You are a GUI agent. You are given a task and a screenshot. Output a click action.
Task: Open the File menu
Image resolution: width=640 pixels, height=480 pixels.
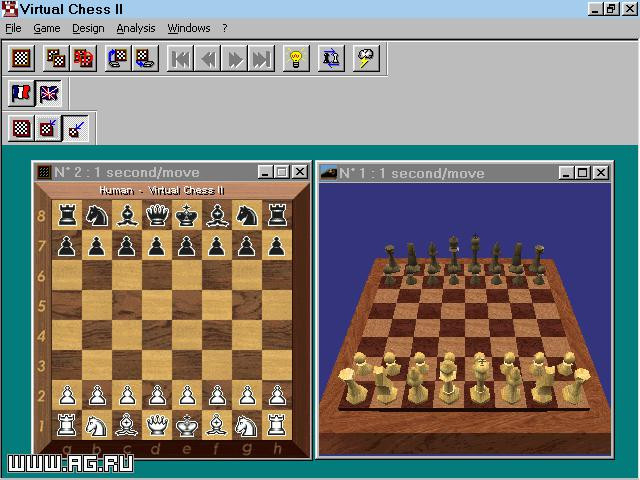[13, 28]
